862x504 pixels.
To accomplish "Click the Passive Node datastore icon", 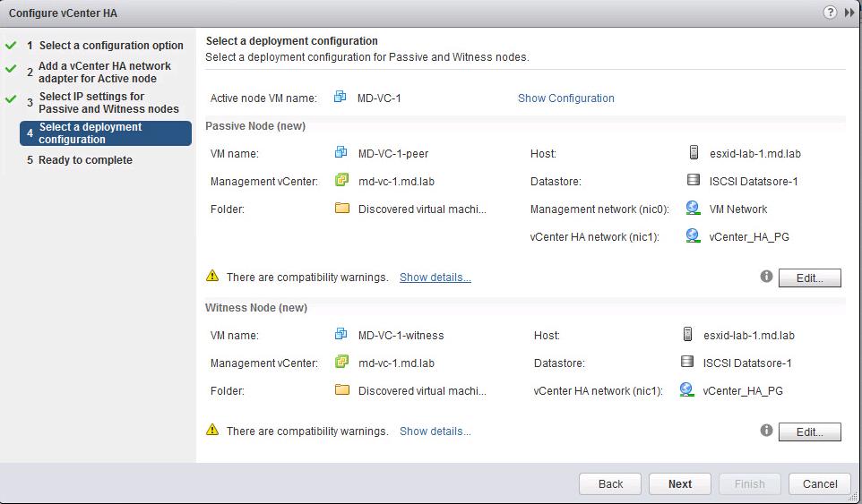I will [x=694, y=180].
